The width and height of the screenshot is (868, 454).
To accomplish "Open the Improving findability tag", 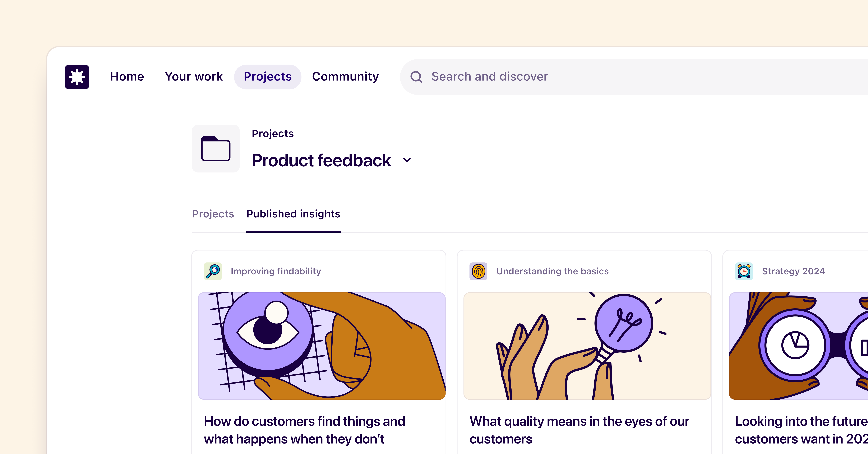I will (276, 271).
